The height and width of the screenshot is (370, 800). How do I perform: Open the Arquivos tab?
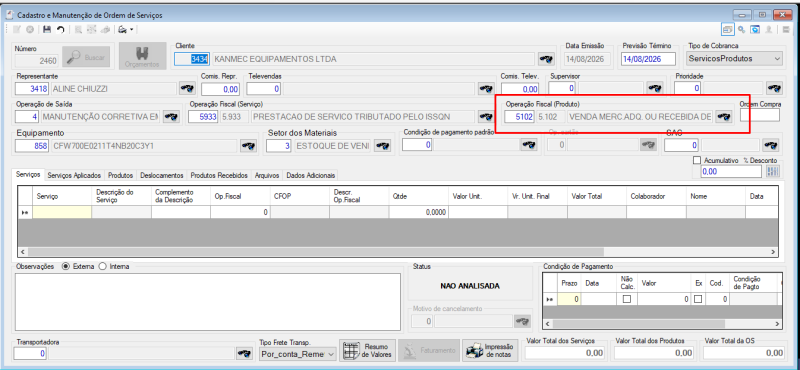pos(267,175)
